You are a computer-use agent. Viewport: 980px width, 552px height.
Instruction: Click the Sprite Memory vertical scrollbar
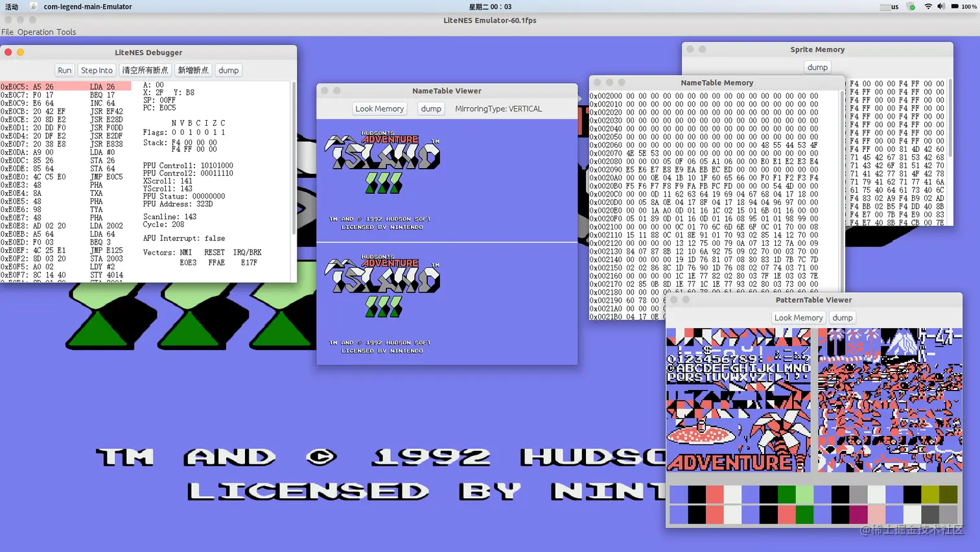click(x=950, y=117)
